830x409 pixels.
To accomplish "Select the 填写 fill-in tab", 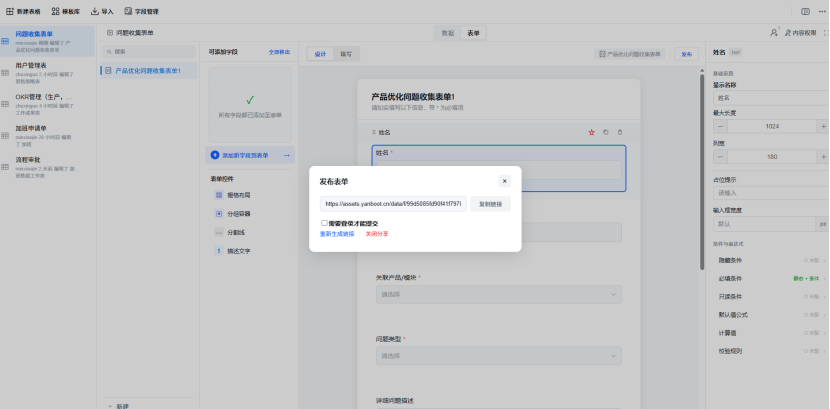I will [346, 54].
